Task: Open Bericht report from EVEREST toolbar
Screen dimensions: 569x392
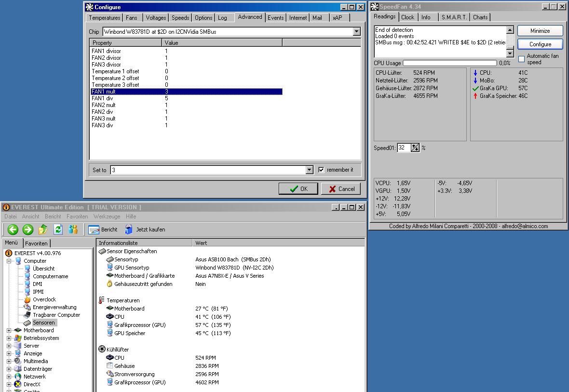Action: pos(103,230)
